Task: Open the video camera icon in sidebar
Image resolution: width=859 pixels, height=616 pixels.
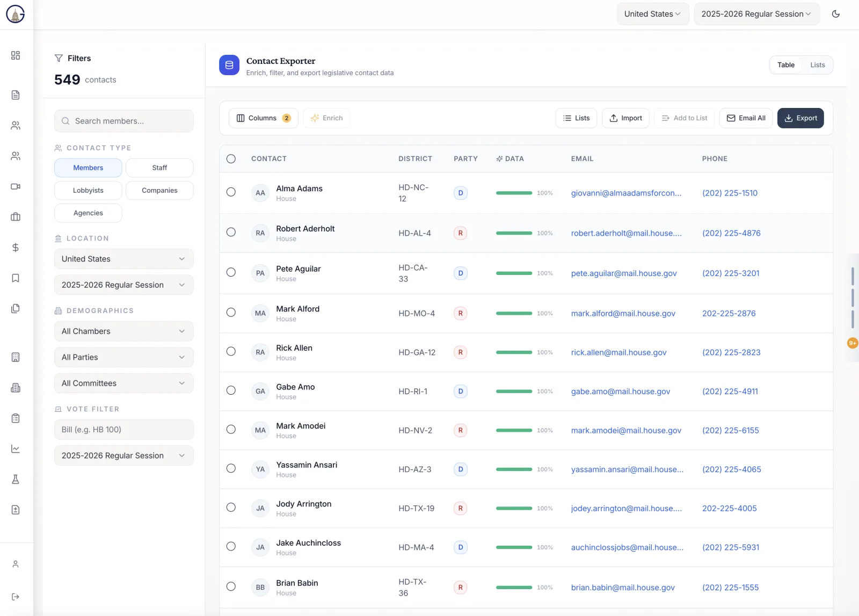Action: (x=16, y=186)
